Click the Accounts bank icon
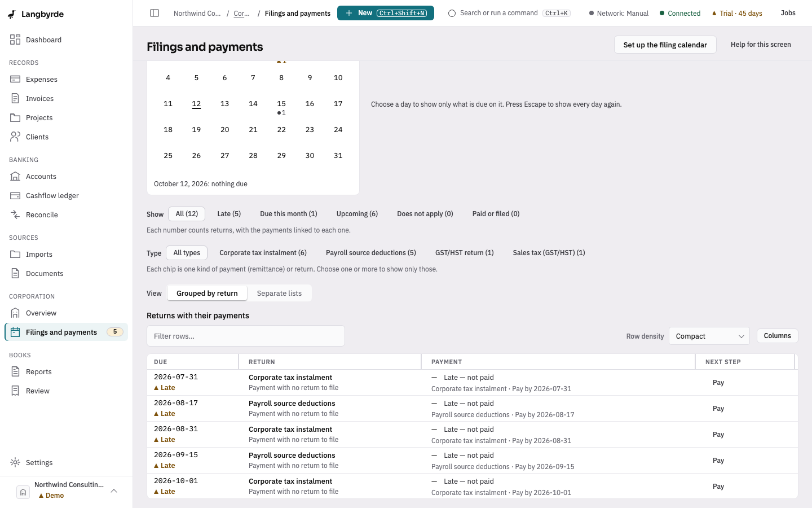 (x=15, y=176)
